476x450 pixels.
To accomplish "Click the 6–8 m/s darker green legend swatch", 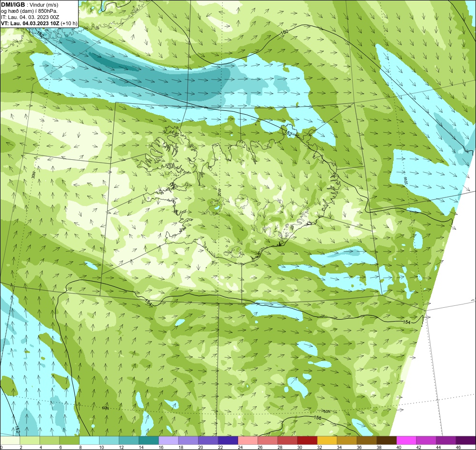I will click(69, 440).
